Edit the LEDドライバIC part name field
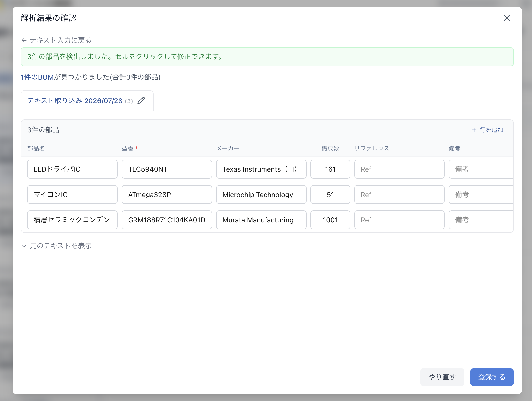 pyautogui.click(x=72, y=169)
